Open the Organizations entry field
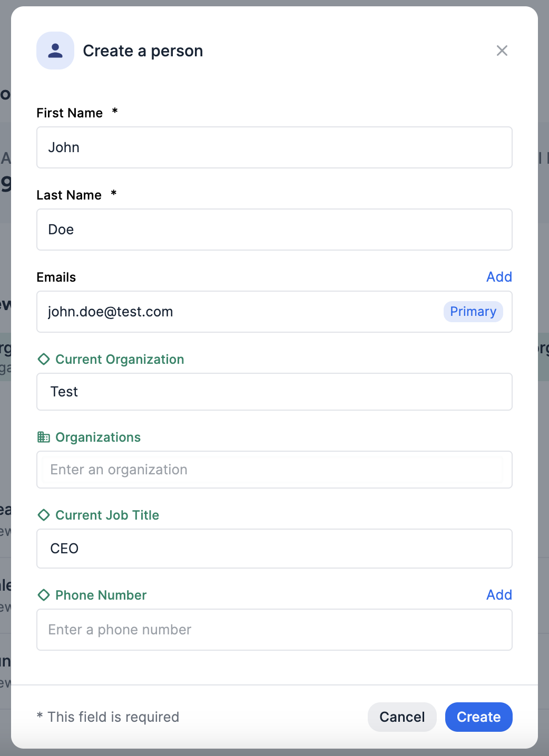Screen dimensions: 549x756 (274, 470)
